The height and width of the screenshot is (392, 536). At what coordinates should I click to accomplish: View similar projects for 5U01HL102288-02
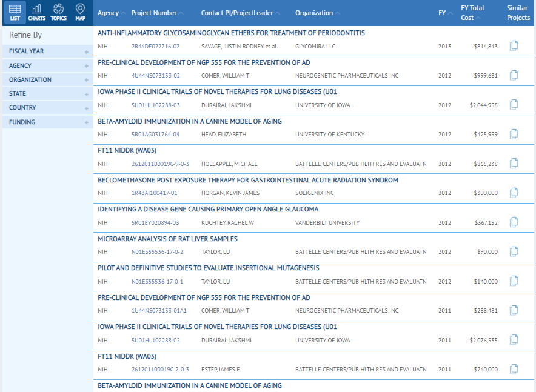(x=514, y=339)
